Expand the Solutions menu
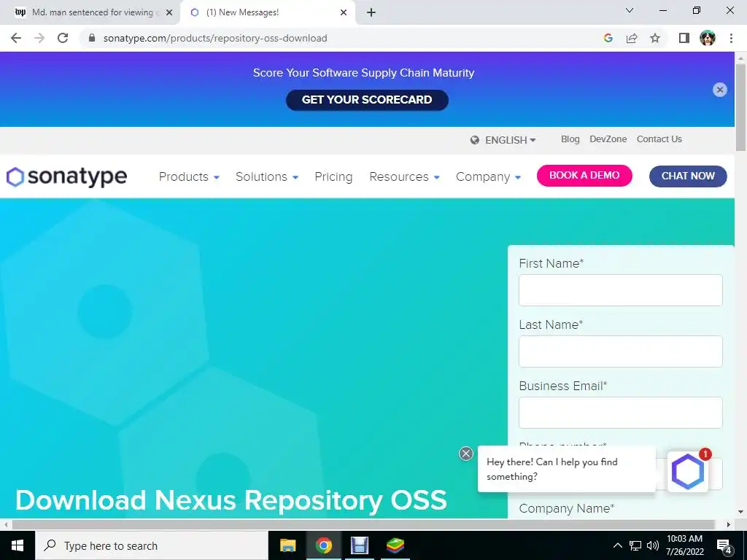 pos(267,176)
